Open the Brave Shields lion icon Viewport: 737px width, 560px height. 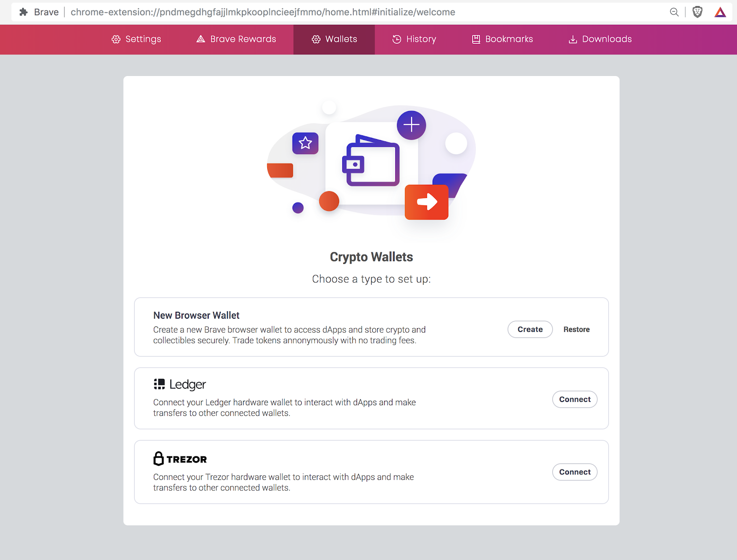pyautogui.click(x=698, y=12)
